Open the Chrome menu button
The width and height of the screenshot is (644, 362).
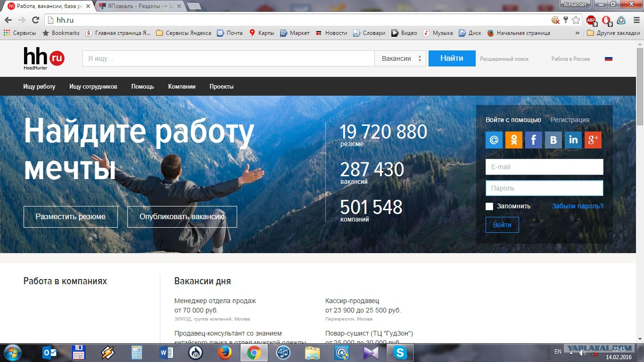pyautogui.click(x=636, y=20)
